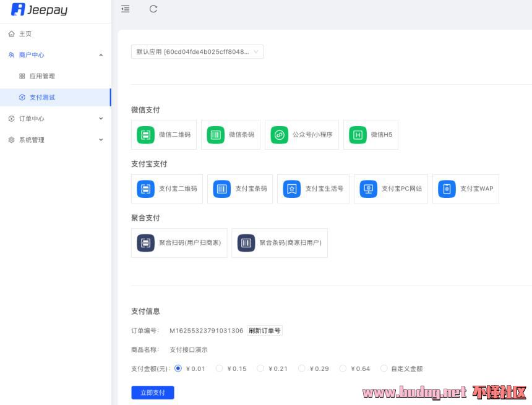Select the 支付宝WAP icon

tap(447, 189)
